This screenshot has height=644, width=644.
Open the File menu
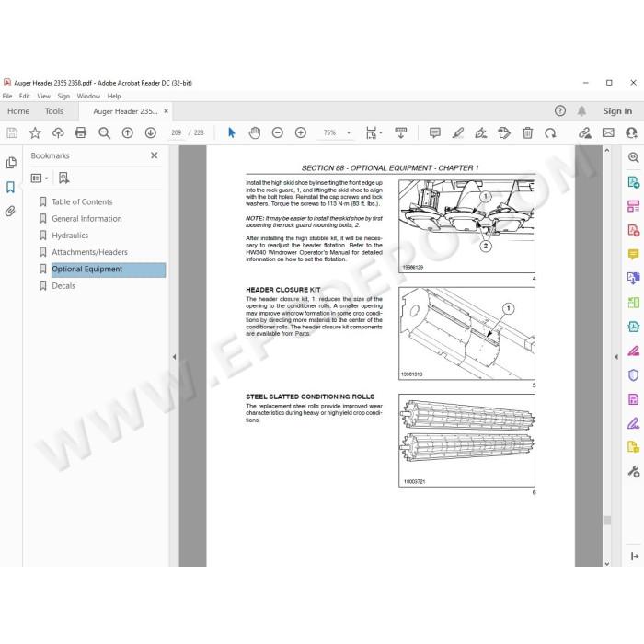[x=7, y=96]
